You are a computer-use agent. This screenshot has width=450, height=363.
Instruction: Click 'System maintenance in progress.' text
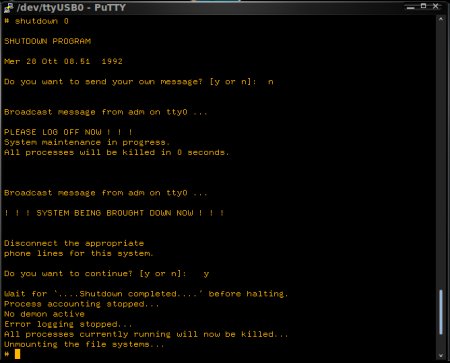coord(87,142)
